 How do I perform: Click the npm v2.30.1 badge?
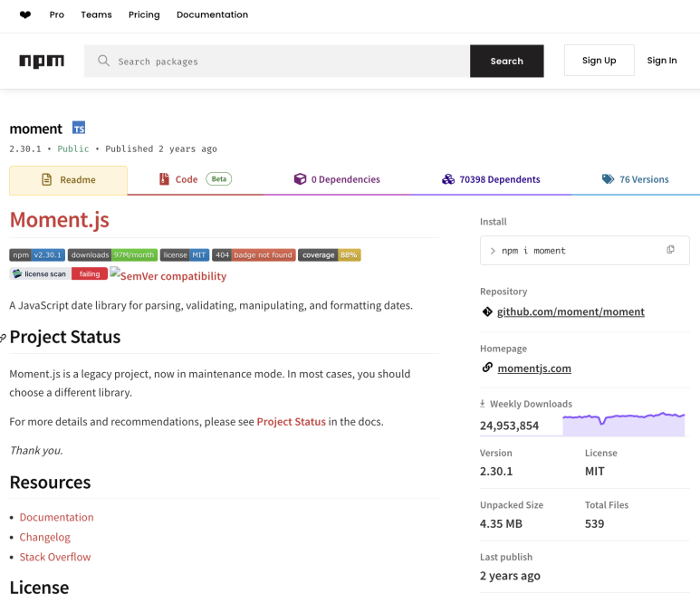(x=37, y=254)
